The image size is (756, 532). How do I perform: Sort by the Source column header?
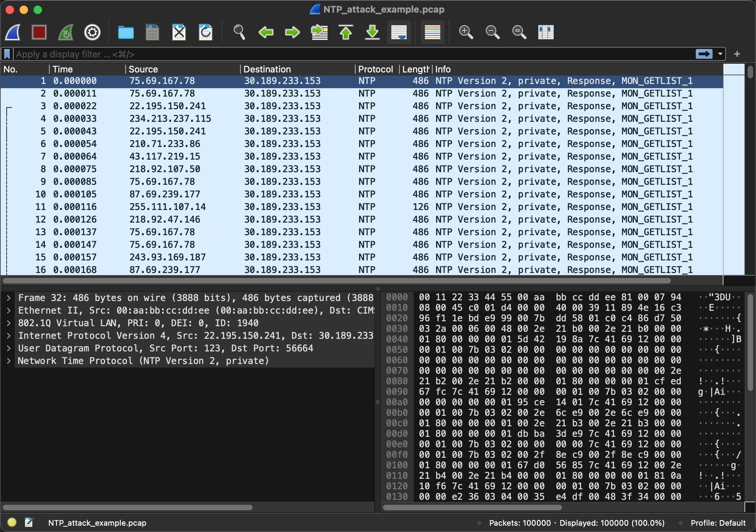point(143,69)
